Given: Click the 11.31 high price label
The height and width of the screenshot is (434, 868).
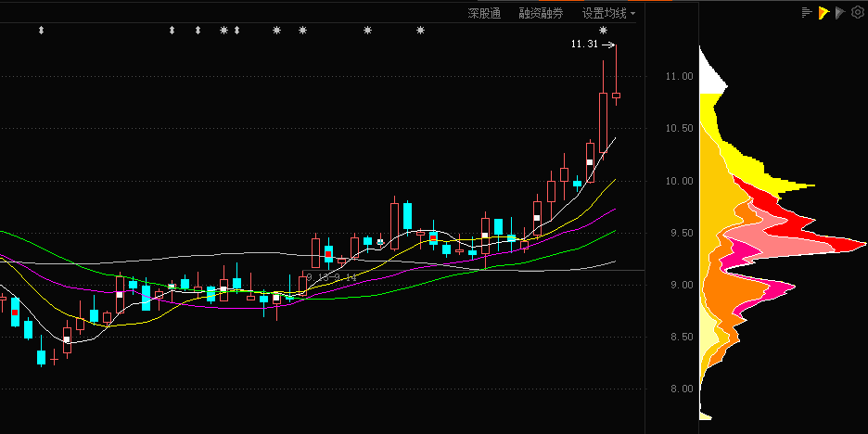Looking at the screenshot, I should click(x=584, y=45).
